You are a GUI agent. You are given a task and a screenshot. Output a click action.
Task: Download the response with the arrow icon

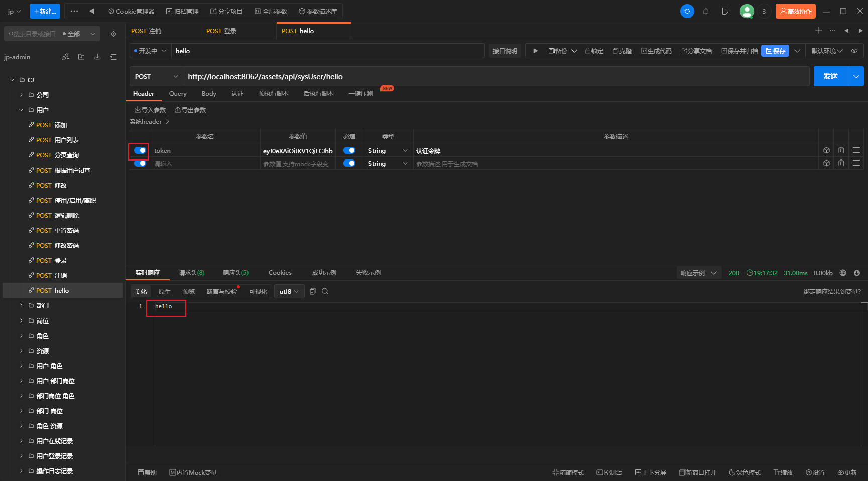pos(857,273)
